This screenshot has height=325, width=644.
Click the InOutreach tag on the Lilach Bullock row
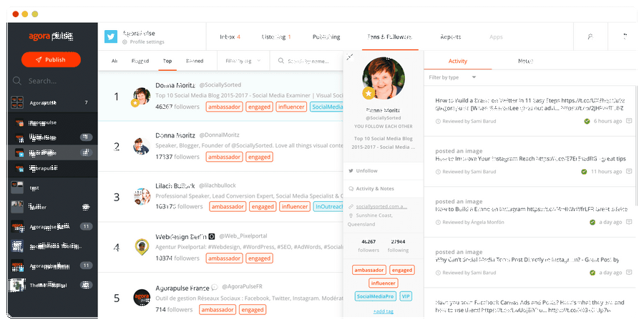[328, 207]
